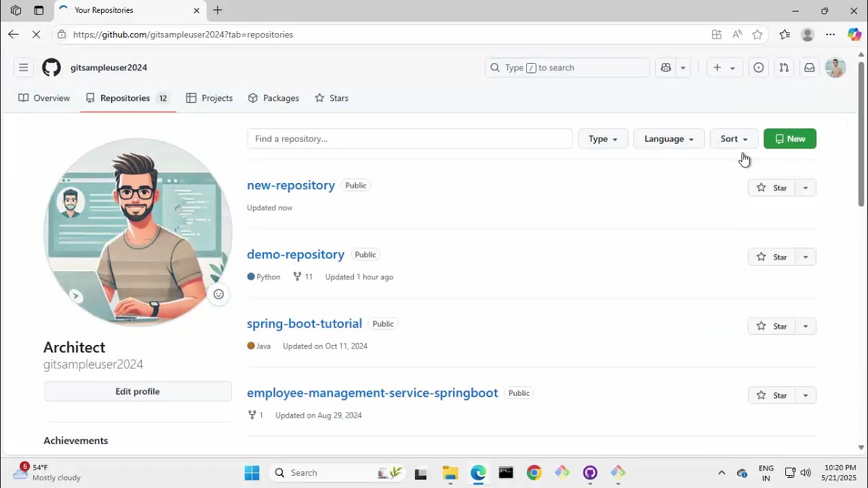Open the Language filter dropdown
The height and width of the screenshot is (488, 868).
pyautogui.click(x=669, y=139)
